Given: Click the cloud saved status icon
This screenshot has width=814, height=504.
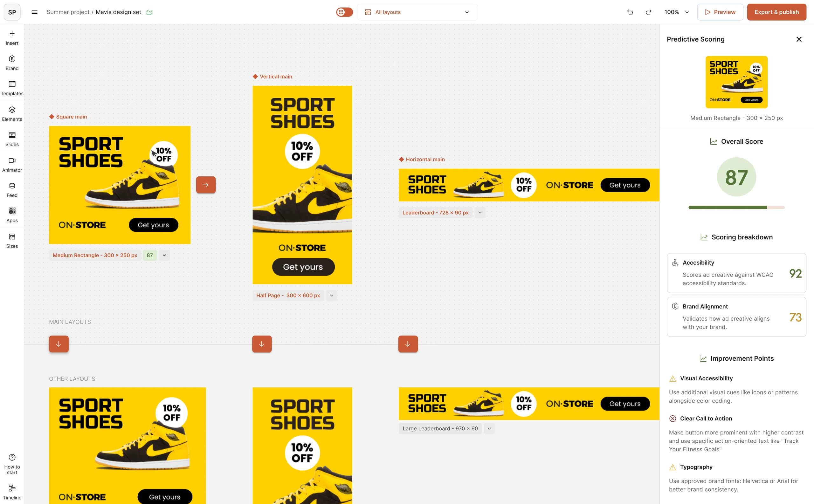Looking at the screenshot, I should click(x=149, y=12).
